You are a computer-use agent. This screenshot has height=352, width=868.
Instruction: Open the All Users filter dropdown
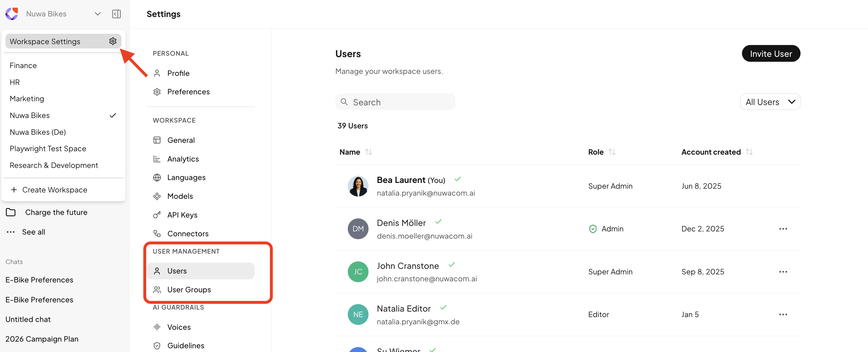(x=770, y=102)
